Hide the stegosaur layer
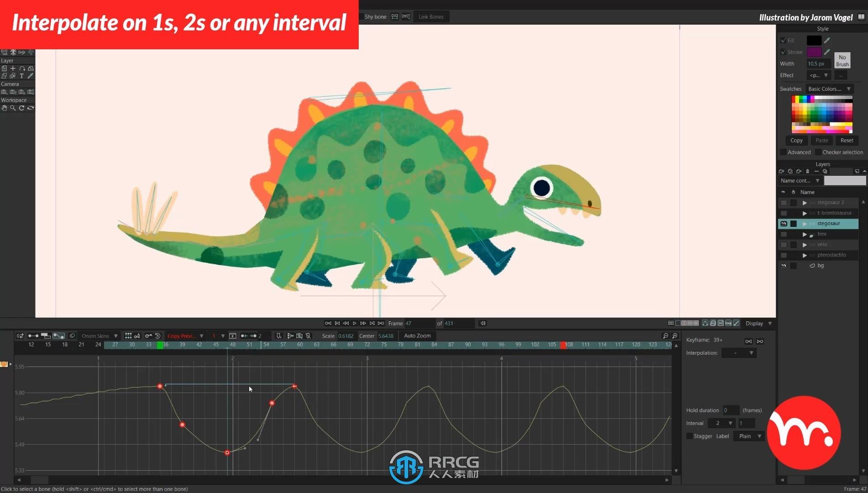This screenshot has width=868, height=493. pyautogui.click(x=784, y=224)
